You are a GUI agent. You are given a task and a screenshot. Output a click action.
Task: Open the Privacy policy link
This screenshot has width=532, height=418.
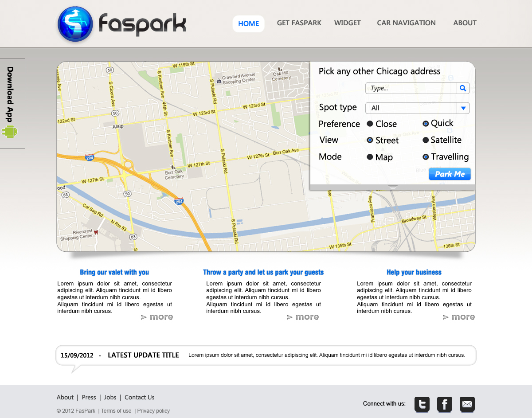pyautogui.click(x=153, y=410)
